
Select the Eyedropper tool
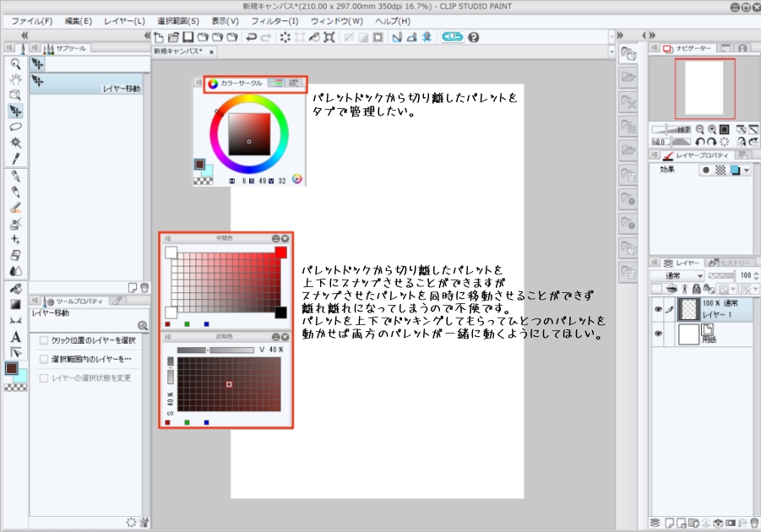(x=15, y=159)
